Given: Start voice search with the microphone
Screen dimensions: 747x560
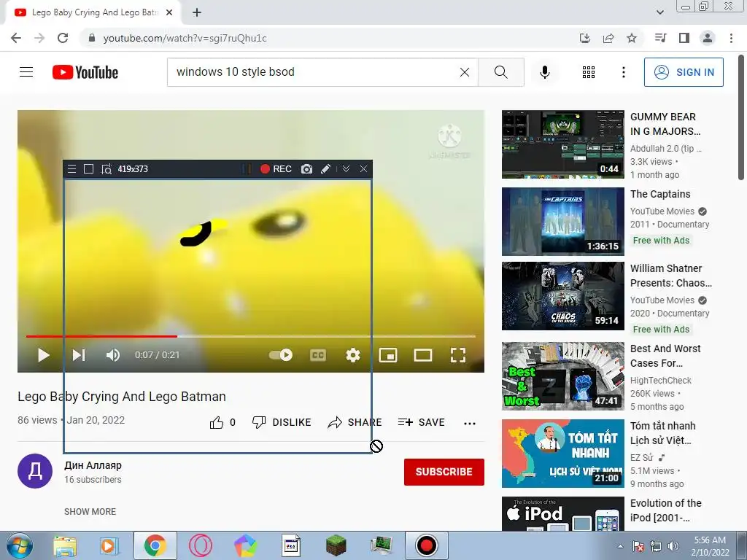Looking at the screenshot, I should click(545, 72).
